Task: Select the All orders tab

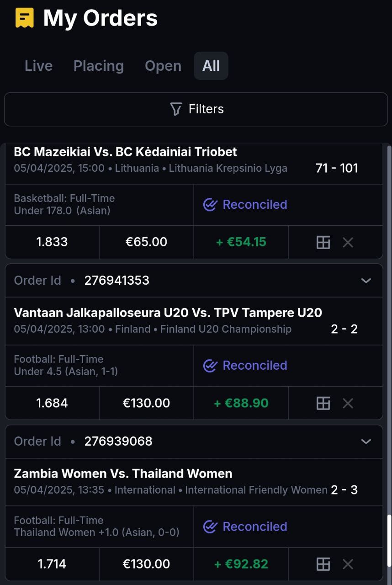Action: 211,66
